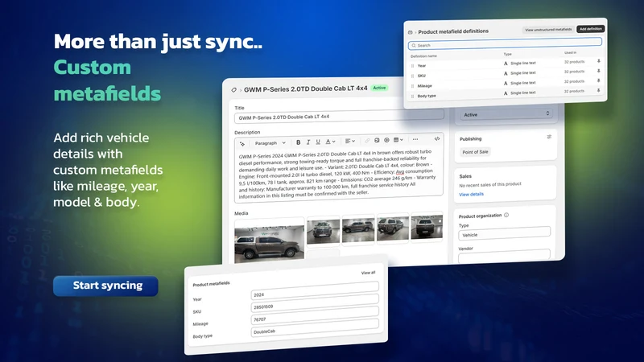
Task: Open View unstructured metafields
Action: pyautogui.click(x=548, y=30)
